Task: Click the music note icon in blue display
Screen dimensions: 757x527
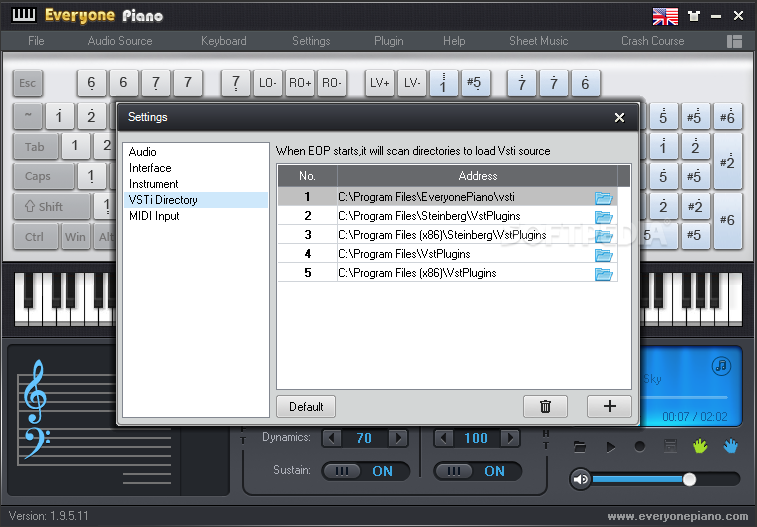Action: 721,365
